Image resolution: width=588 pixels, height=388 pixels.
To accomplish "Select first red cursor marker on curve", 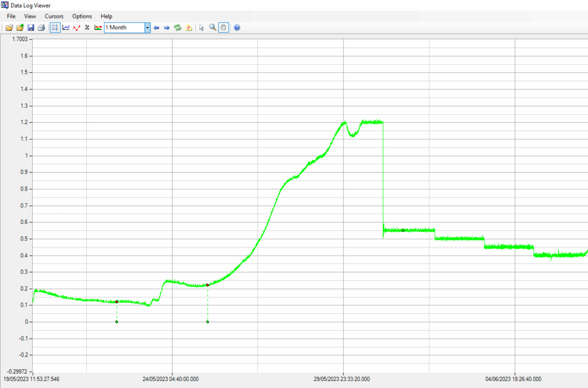I will pos(117,302).
